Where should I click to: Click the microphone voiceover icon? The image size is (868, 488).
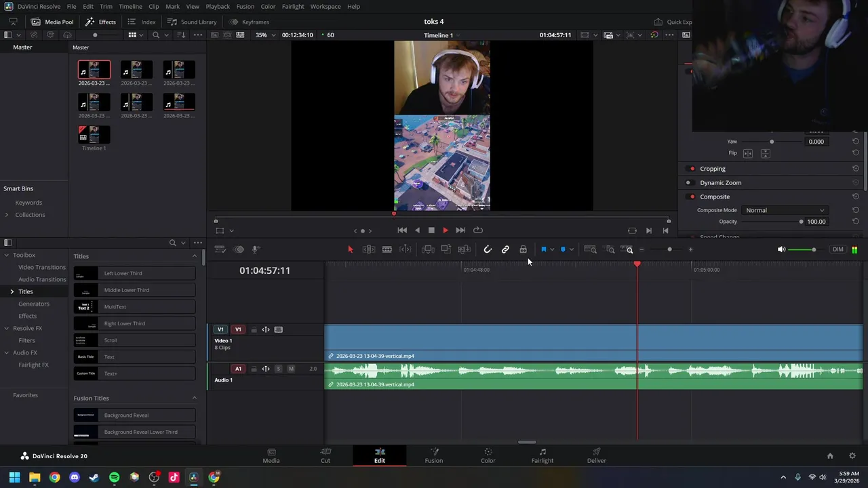coord(256,249)
